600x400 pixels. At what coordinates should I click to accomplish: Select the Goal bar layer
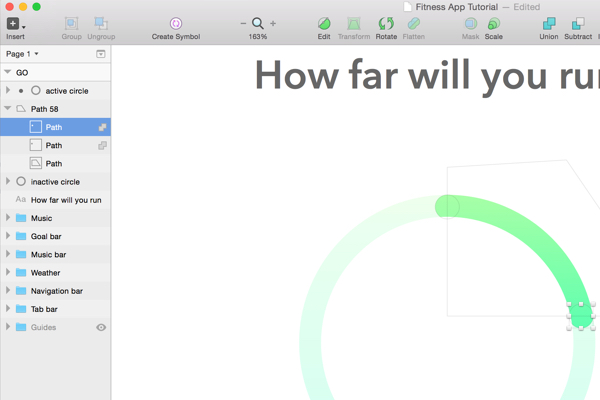55,236
